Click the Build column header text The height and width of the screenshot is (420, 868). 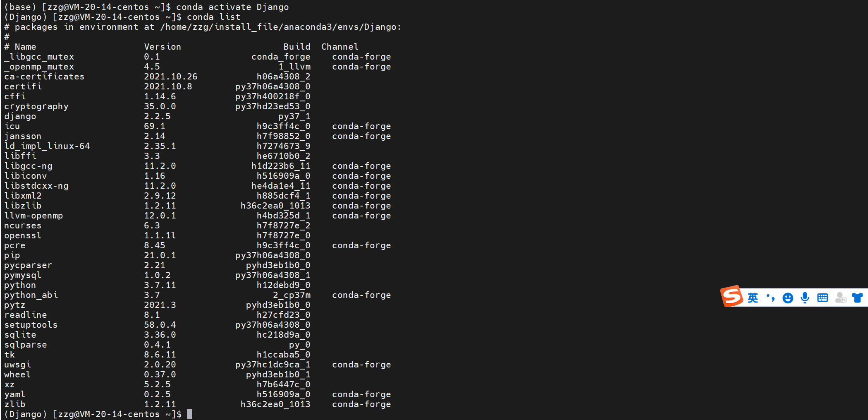(297, 47)
